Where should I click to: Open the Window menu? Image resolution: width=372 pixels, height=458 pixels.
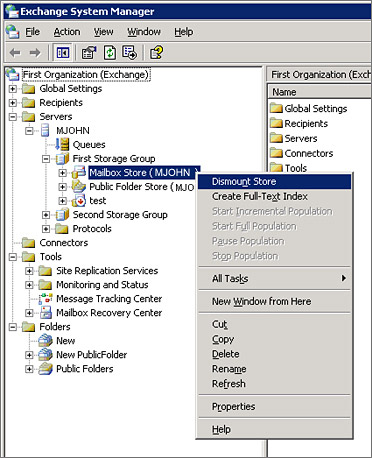click(144, 32)
